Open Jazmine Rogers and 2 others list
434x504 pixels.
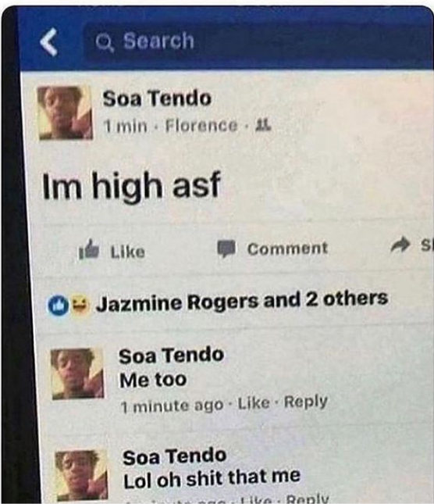[x=242, y=301]
